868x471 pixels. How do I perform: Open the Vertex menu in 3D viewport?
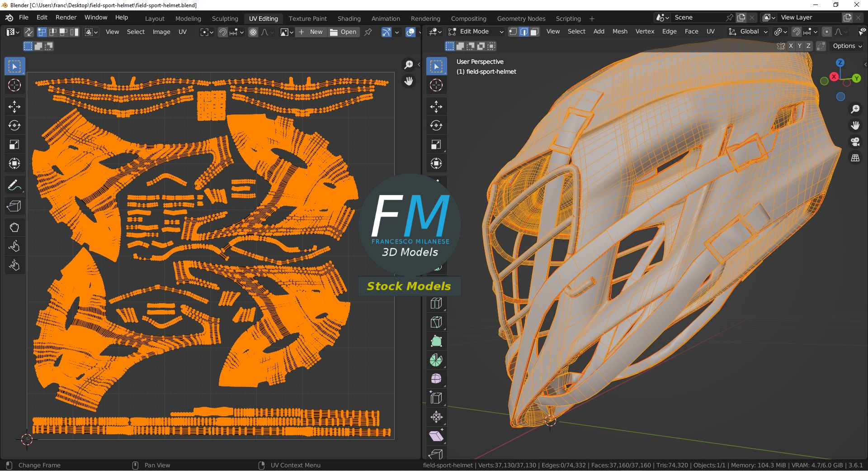(645, 32)
